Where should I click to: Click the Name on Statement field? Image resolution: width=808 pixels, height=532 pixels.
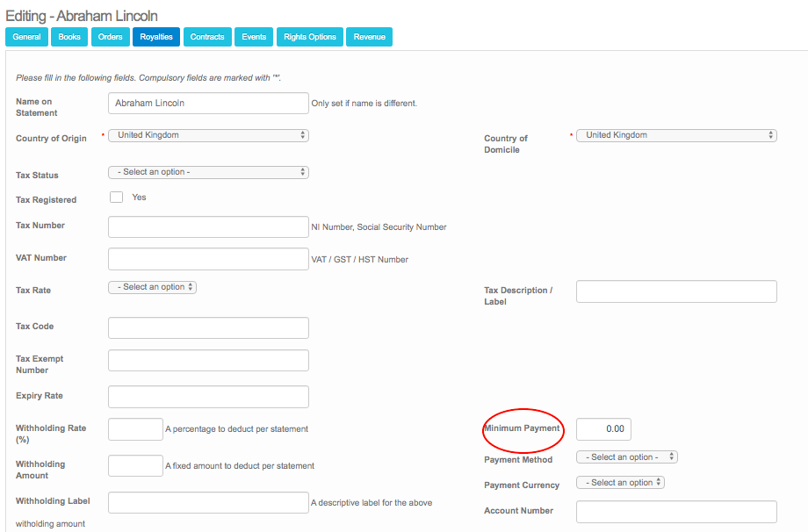[x=208, y=103]
